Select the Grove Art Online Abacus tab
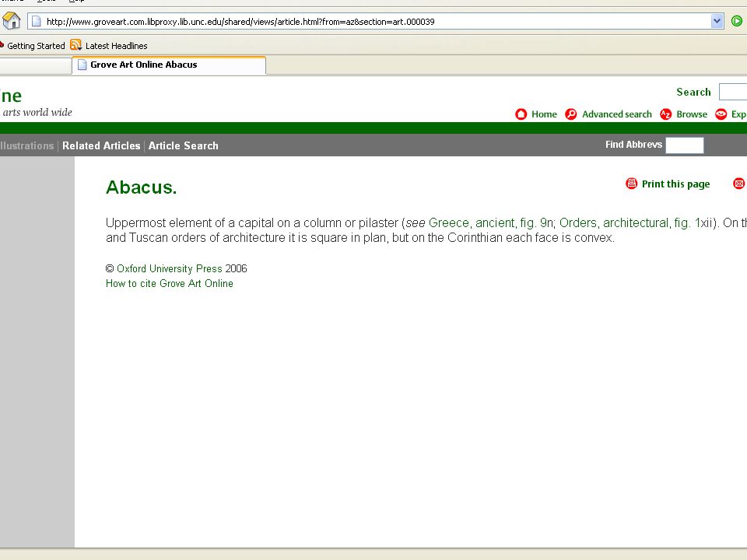Image resolution: width=747 pixels, height=560 pixels. point(169,65)
